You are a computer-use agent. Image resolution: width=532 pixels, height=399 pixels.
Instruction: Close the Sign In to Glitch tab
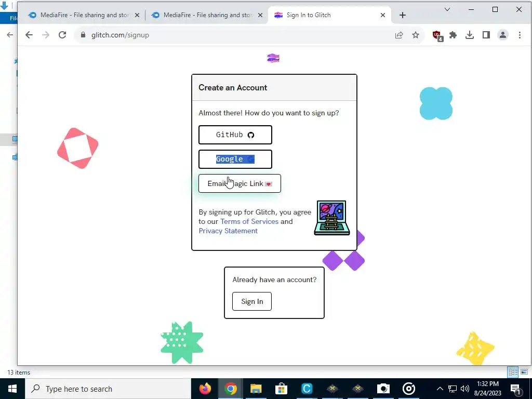[x=383, y=15]
